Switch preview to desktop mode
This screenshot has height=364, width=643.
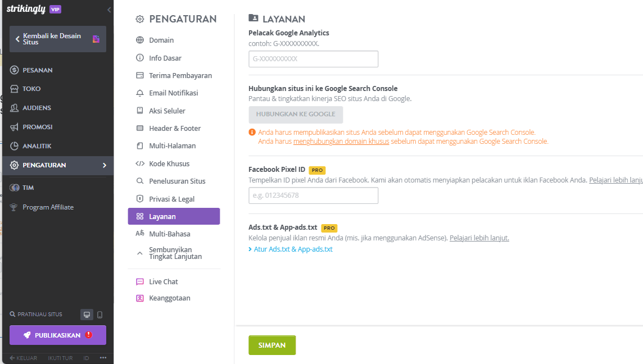(87, 315)
